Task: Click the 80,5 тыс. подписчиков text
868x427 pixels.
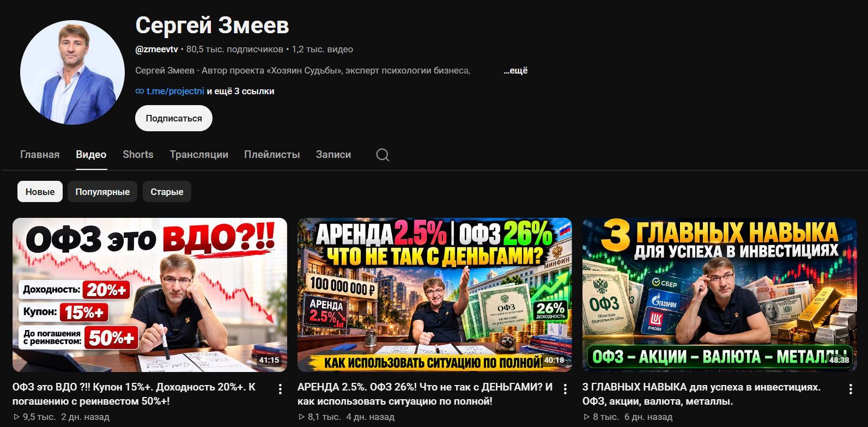Action: click(235, 49)
